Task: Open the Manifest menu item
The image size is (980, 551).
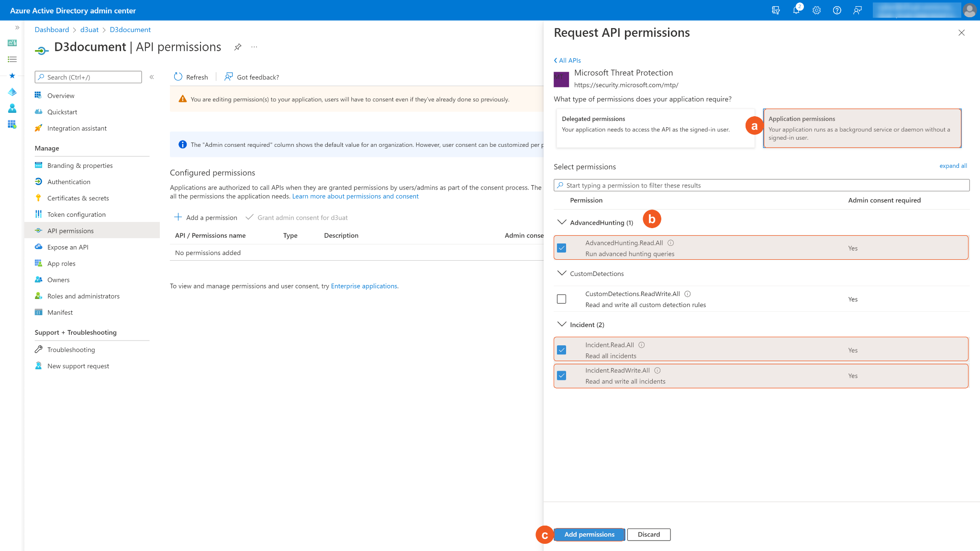Action: pyautogui.click(x=60, y=312)
